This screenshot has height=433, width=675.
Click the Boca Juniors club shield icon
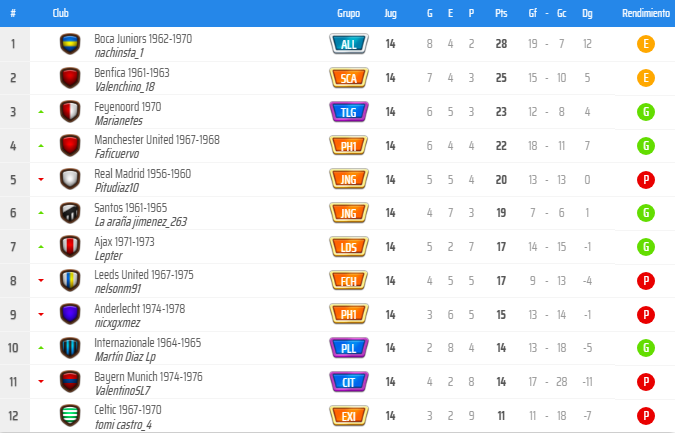click(x=70, y=44)
